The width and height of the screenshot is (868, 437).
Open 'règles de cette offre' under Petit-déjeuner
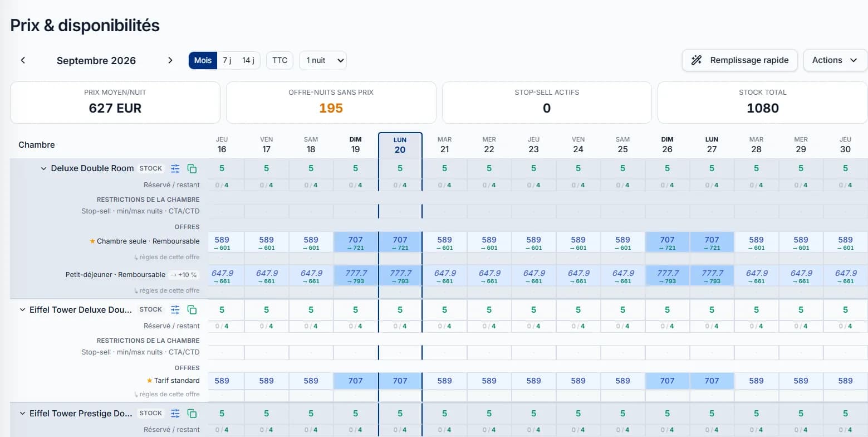coord(167,290)
